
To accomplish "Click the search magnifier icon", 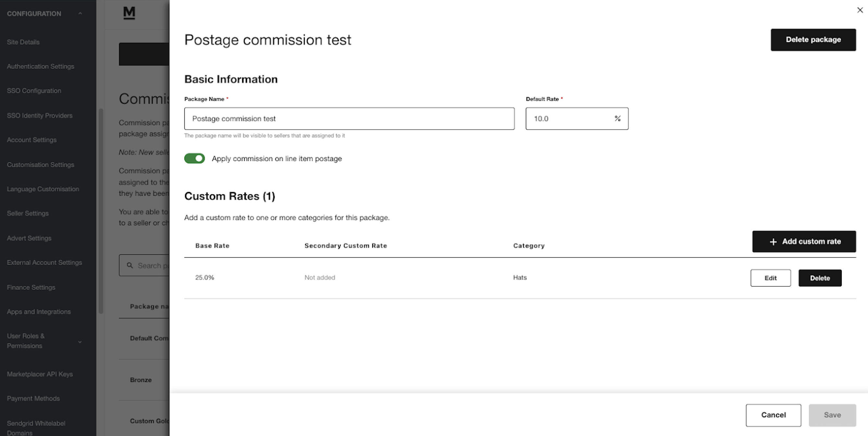I will coord(130,265).
